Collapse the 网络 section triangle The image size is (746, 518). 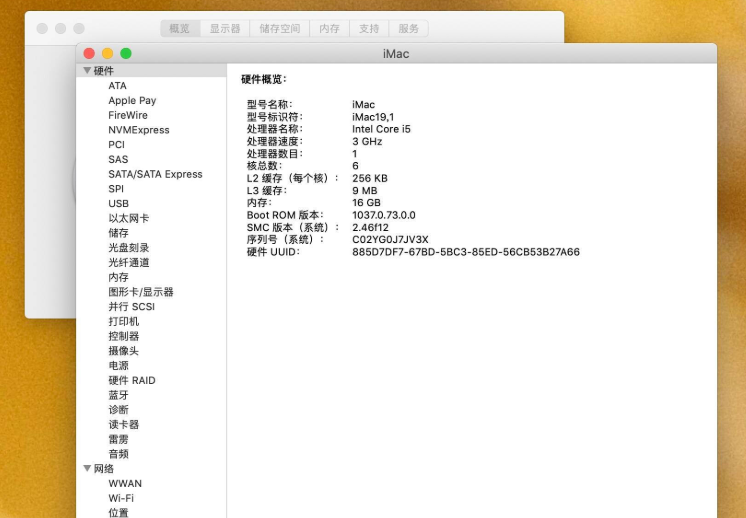(87, 469)
